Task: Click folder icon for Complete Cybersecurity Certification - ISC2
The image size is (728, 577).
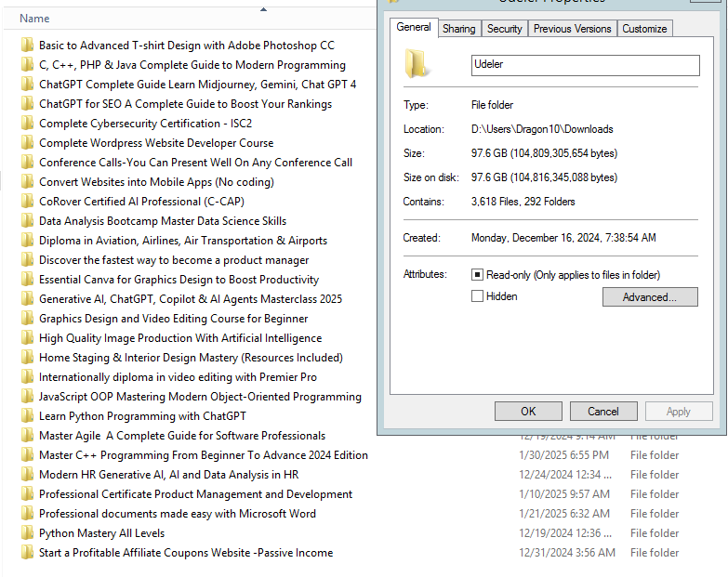Action: point(27,123)
